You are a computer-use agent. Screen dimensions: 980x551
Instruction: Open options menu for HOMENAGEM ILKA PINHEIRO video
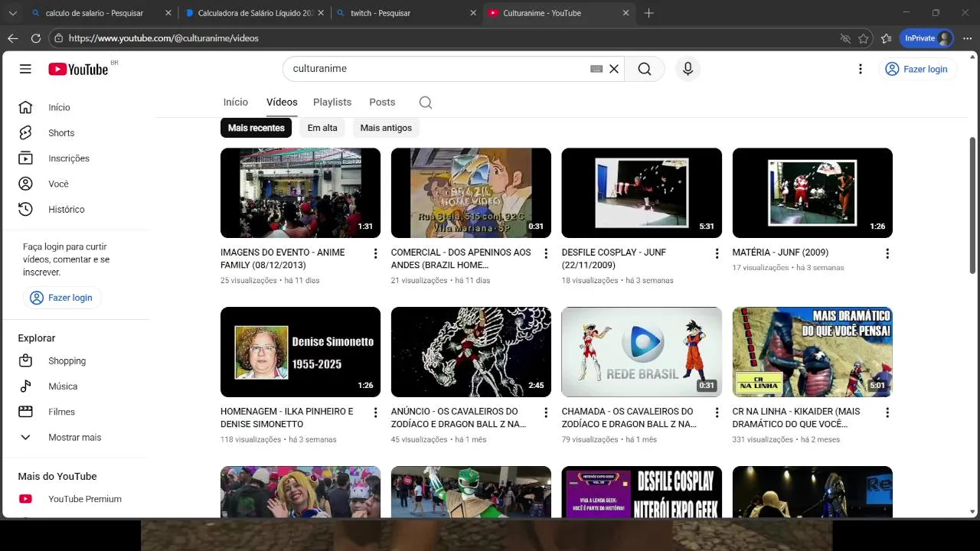tap(375, 412)
